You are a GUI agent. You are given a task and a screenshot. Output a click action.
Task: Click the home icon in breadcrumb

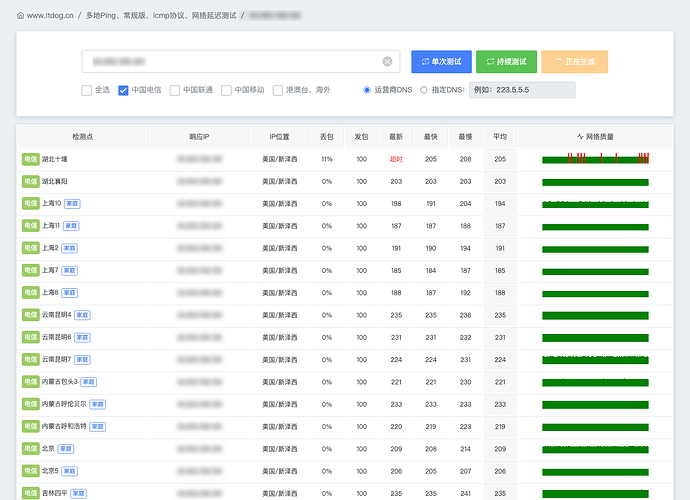pyautogui.click(x=20, y=15)
